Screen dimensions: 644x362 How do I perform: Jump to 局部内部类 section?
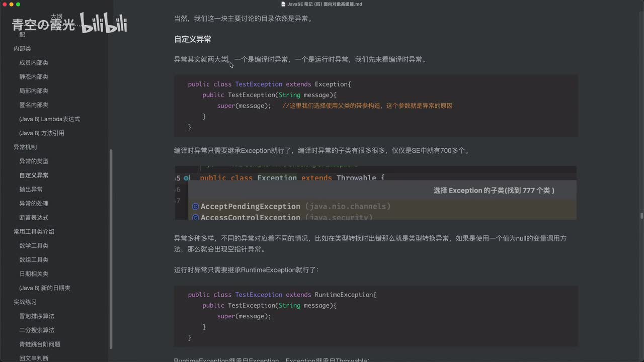tap(34, 91)
